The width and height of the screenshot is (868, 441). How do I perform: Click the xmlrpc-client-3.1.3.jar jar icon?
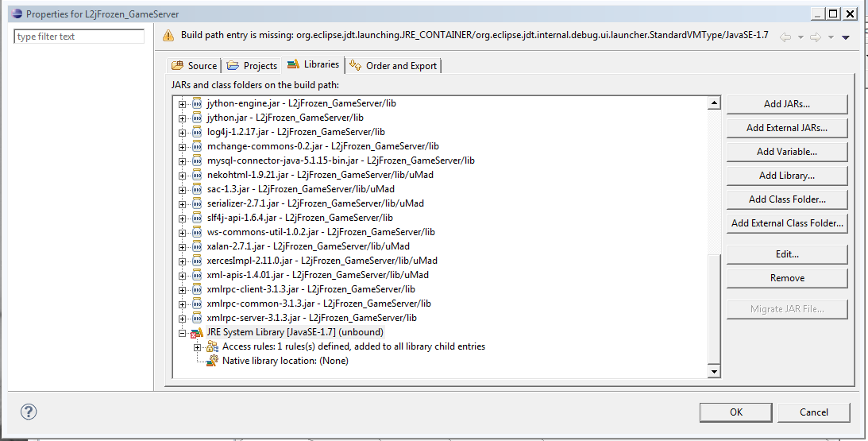pyautogui.click(x=197, y=289)
